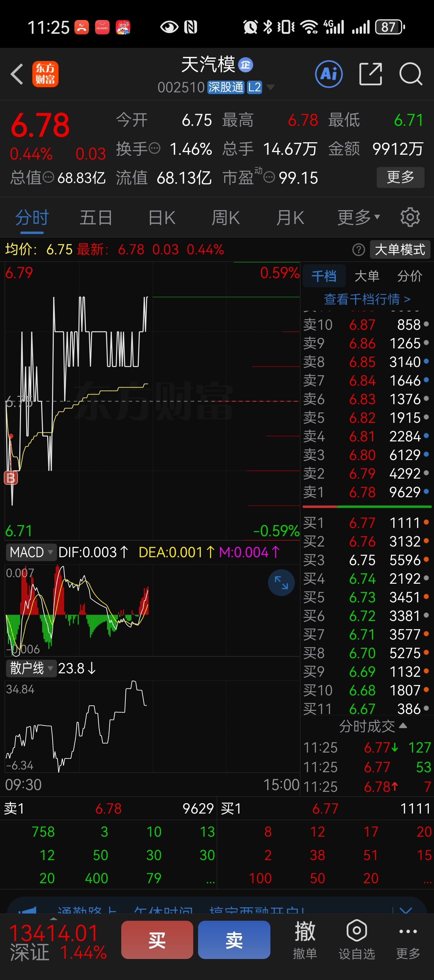Open the 更多 chart period dropdown

[x=358, y=218]
